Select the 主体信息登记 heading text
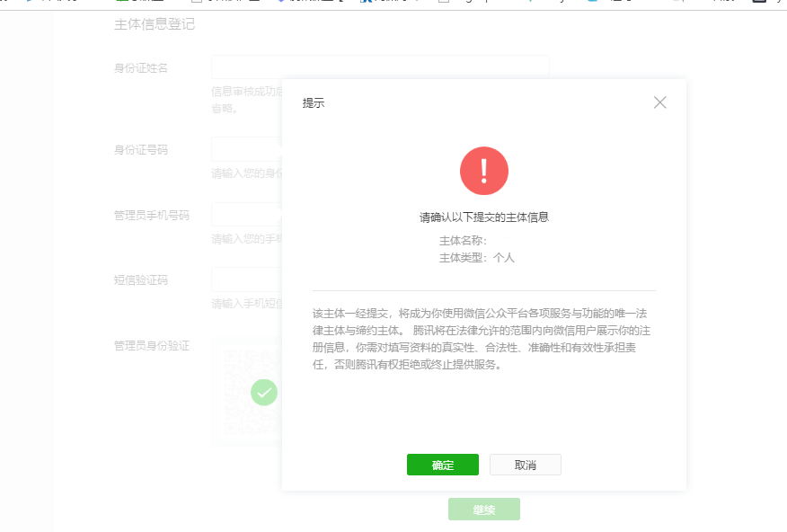 (x=155, y=24)
